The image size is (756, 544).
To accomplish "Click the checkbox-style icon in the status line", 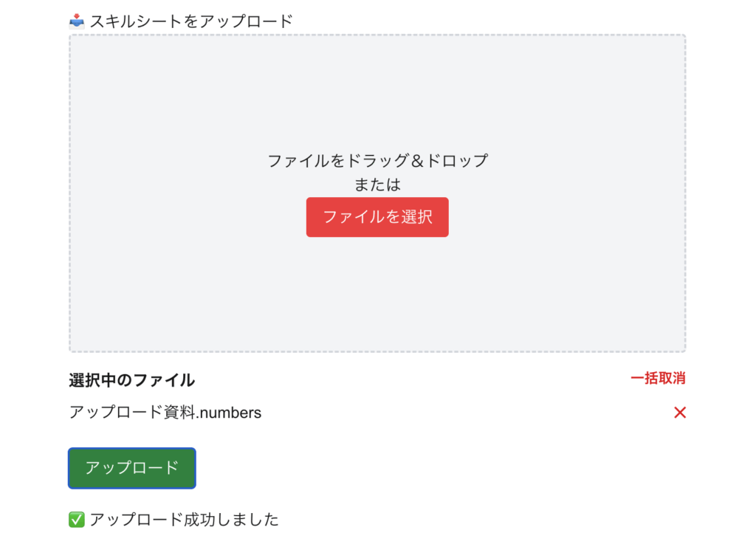I will [77, 520].
